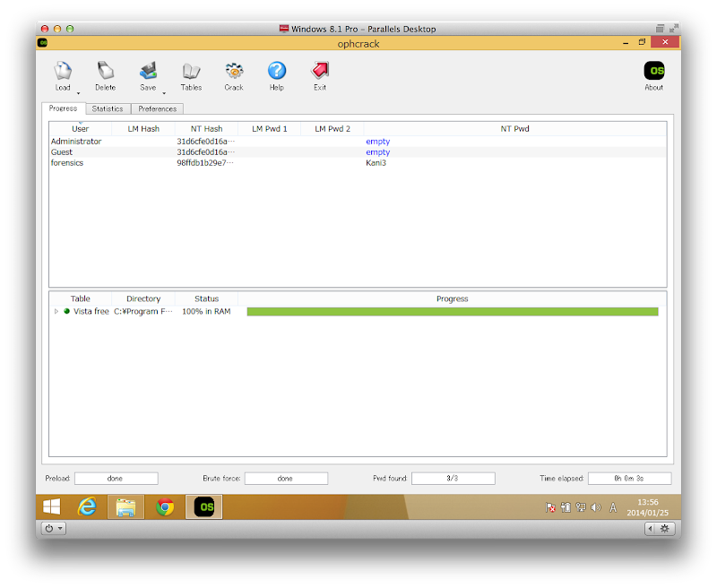Launch Internet Explorer from the taskbar
Image resolution: width=717 pixels, height=588 pixels.
click(x=87, y=506)
